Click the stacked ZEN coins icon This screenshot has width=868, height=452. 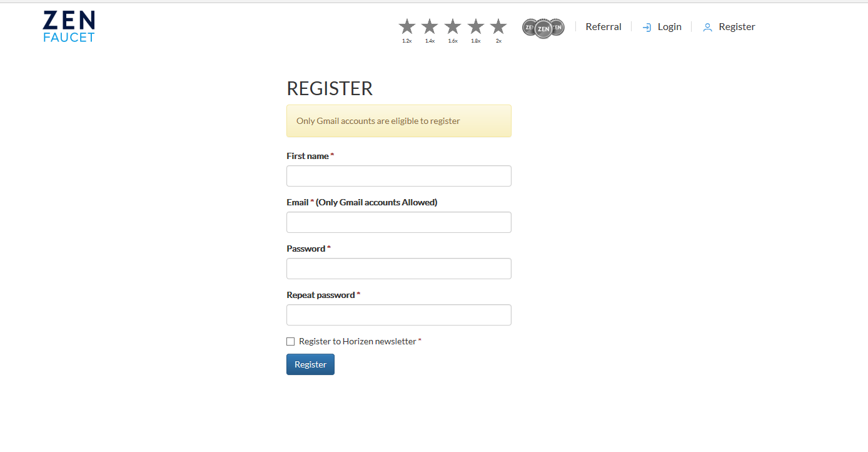[543, 28]
